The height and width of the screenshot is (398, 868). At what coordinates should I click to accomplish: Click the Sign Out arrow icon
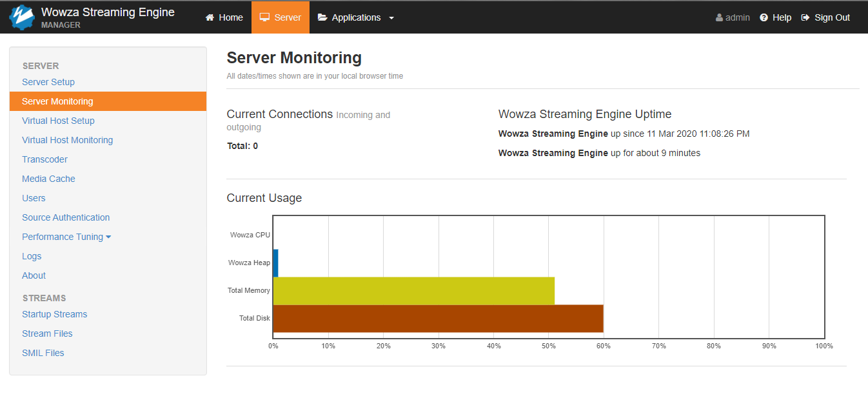pos(805,18)
